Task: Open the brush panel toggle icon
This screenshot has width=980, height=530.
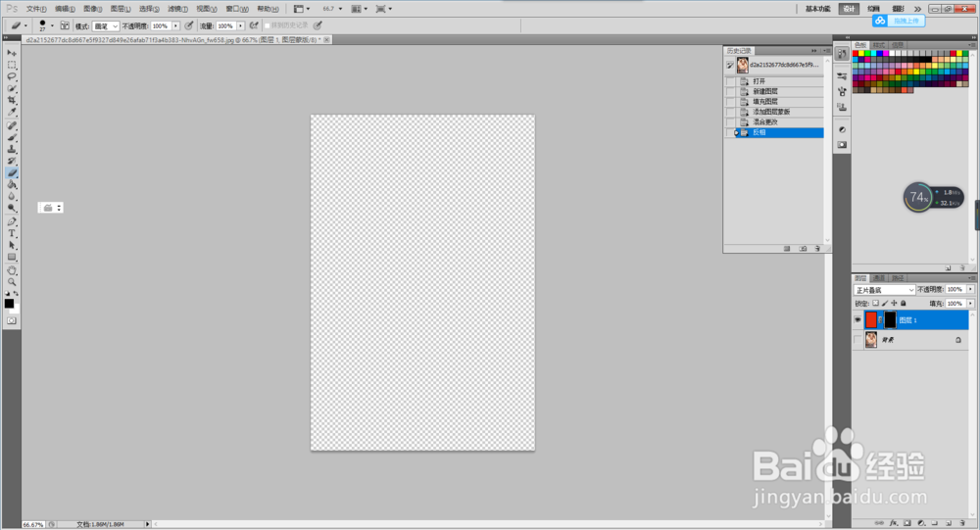Action: [x=65, y=25]
